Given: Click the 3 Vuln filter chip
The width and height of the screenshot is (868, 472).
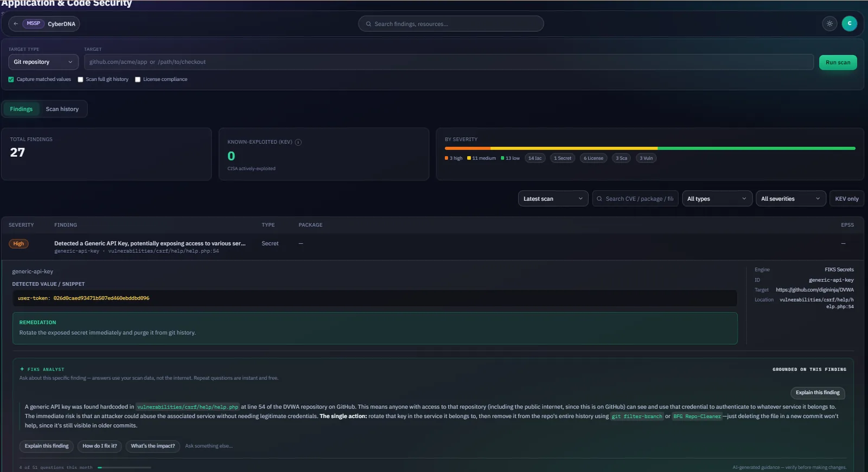Looking at the screenshot, I should pyautogui.click(x=646, y=158).
